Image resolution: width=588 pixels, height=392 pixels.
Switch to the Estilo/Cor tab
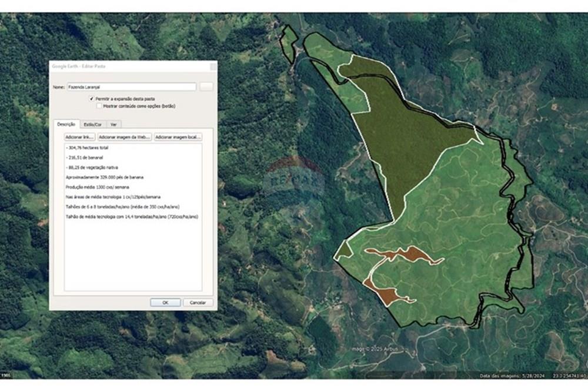click(x=92, y=125)
